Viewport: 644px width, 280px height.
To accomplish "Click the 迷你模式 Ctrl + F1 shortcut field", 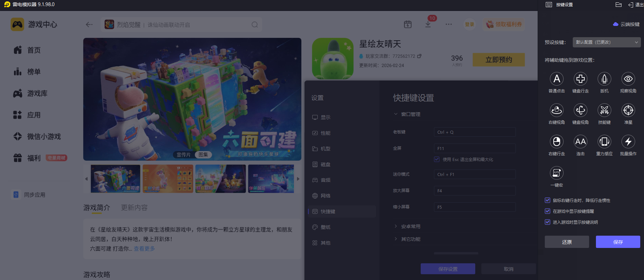I will 475,174.
